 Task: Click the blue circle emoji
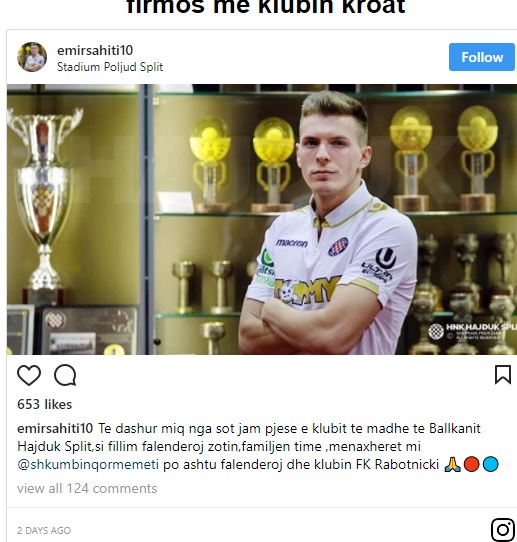pyautogui.click(x=490, y=465)
